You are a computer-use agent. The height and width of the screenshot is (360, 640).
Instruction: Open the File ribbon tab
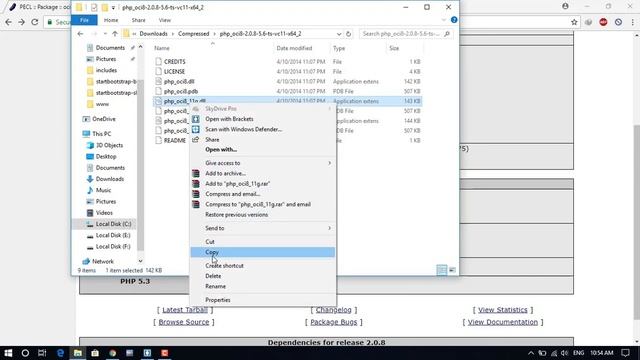click(x=84, y=20)
